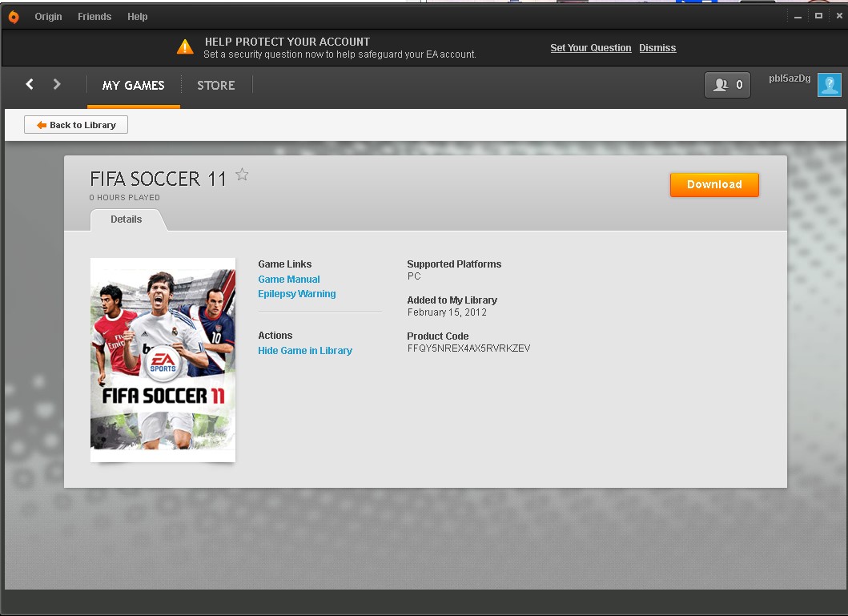
Task: Click the yellow warning triangle icon
Action: [185, 47]
